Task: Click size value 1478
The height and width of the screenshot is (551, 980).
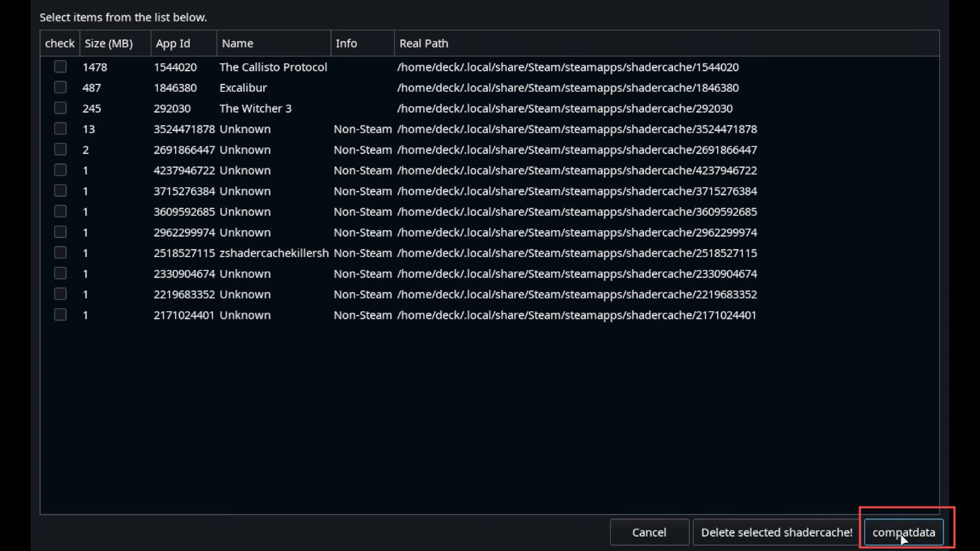Action: pos(95,67)
